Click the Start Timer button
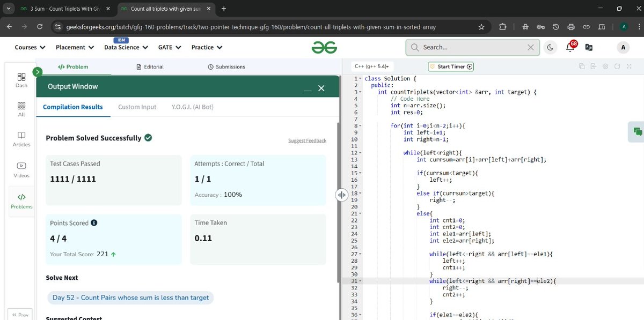The height and width of the screenshot is (320, 644). click(x=451, y=66)
